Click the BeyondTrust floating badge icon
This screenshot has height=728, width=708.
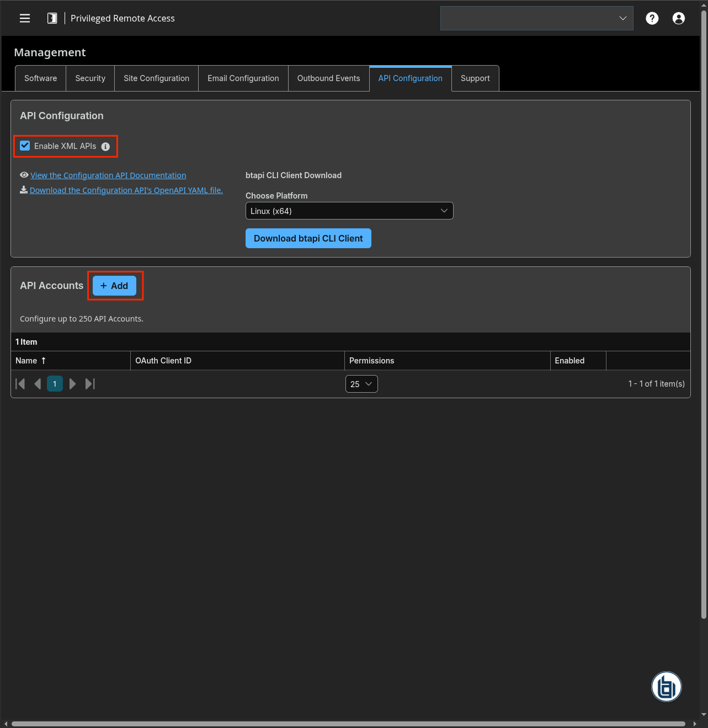[x=666, y=687]
